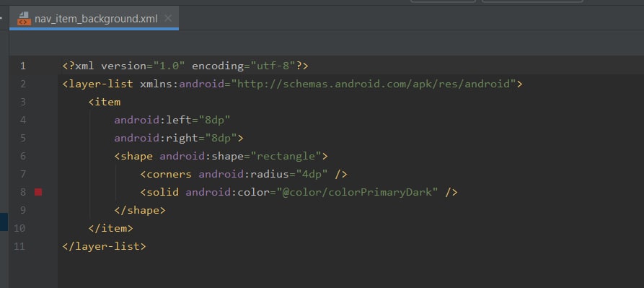Image resolution: width=644 pixels, height=288 pixels.
Task: Click the "4dp" radius value
Action: (x=312, y=174)
